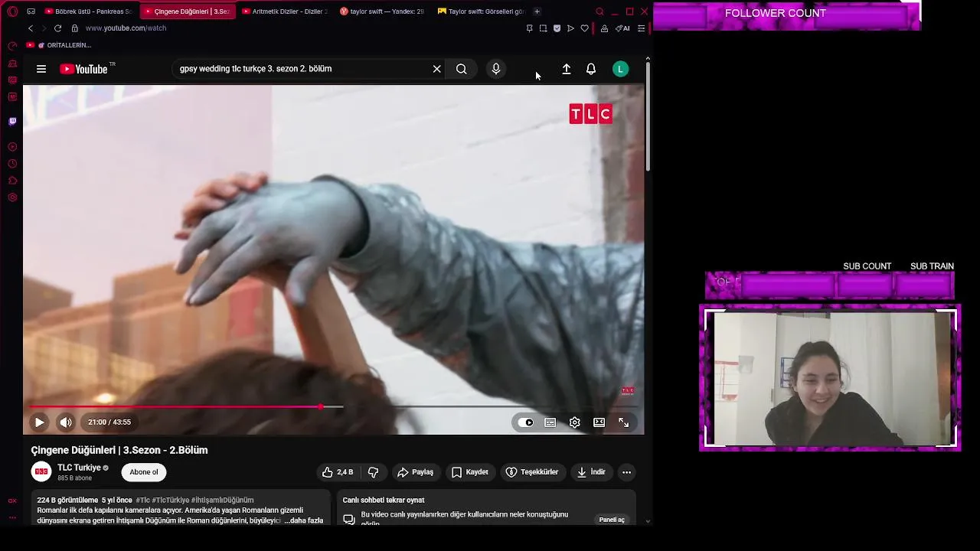Open the live chat replay 'Paneli aç'
Viewport: 980px width, 551px height.
[x=612, y=520]
